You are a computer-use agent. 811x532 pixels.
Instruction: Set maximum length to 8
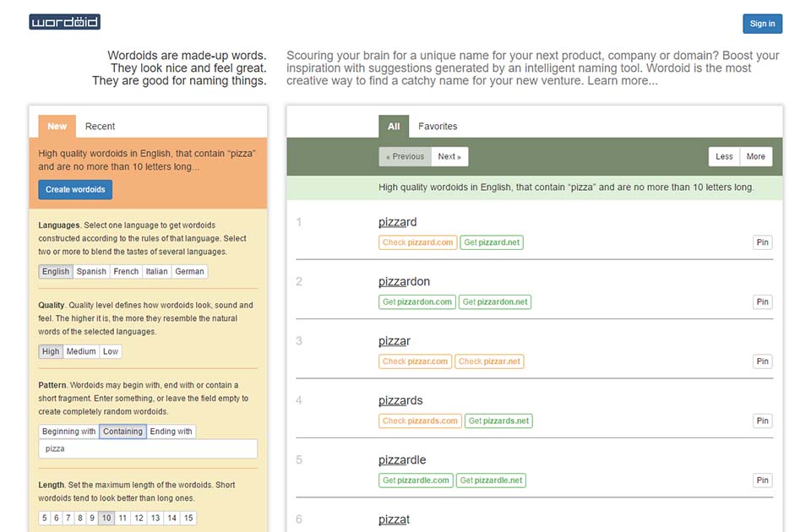(80, 518)
